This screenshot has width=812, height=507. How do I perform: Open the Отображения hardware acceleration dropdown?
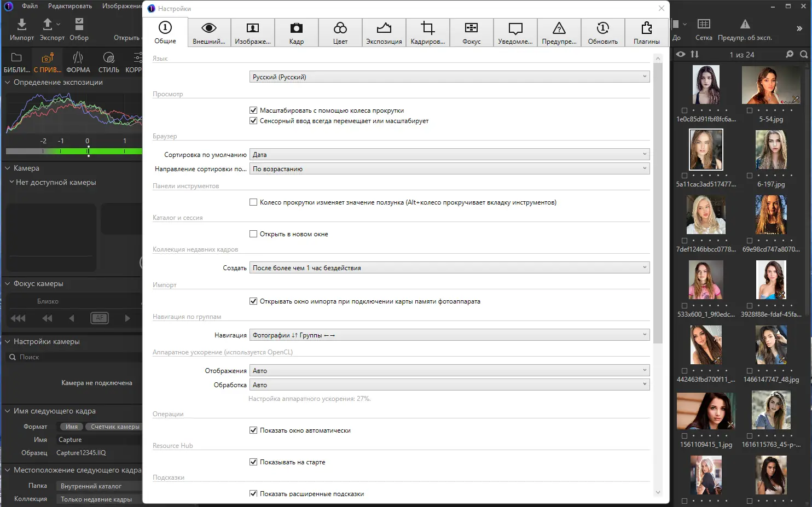[x=449, y=371]
